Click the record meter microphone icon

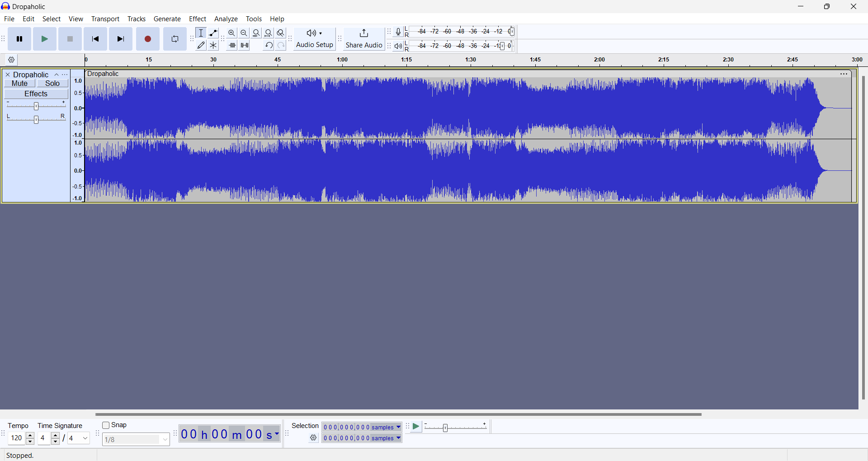pos(399,32)
